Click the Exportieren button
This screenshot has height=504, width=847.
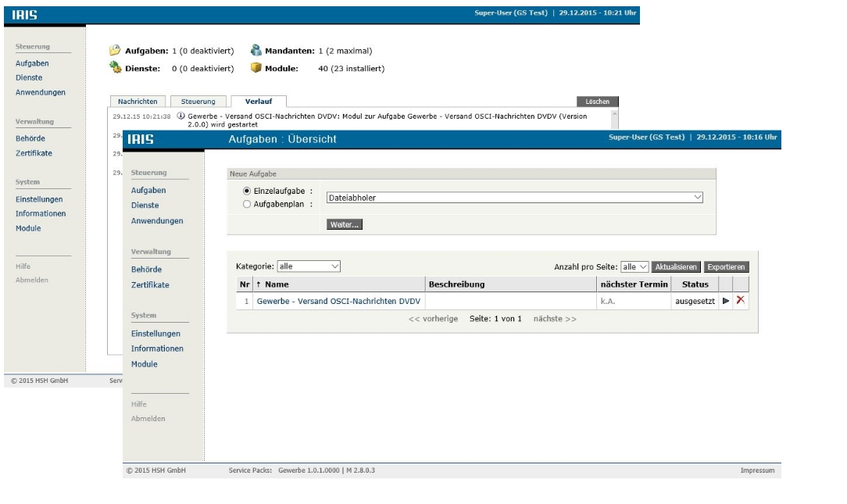(726, 267)
